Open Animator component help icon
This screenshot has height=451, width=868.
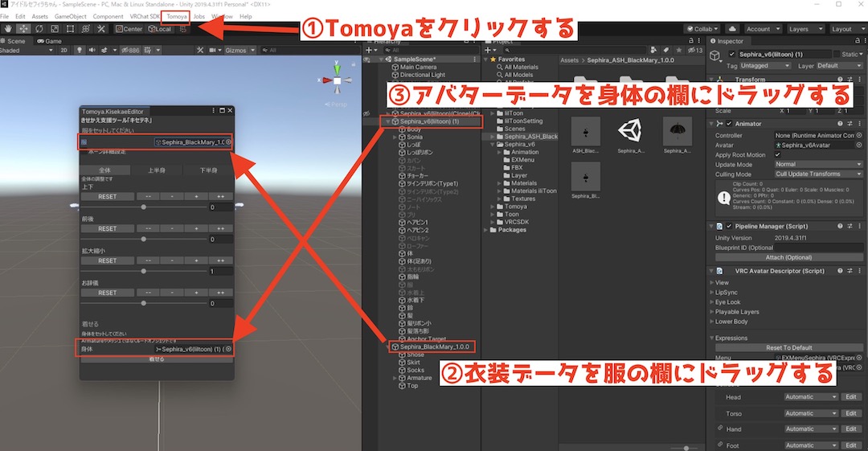coord(840,124)
